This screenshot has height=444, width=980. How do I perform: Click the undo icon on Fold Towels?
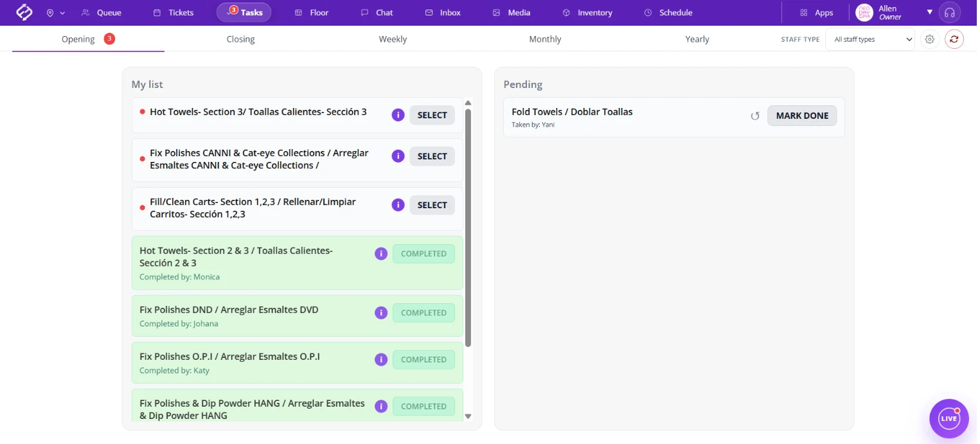click(755, 116)
